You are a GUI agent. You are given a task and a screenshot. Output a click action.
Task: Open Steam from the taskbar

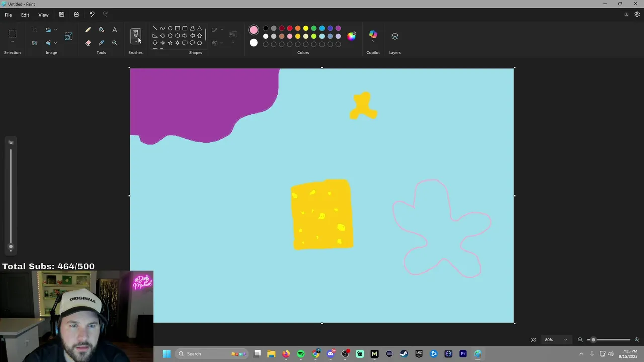coord(404,354)
